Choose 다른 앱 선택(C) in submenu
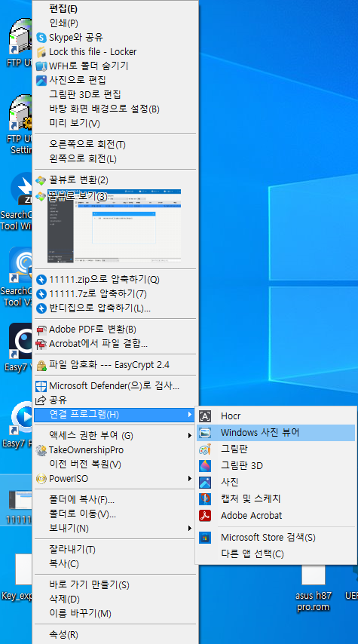Image resolution: width=358 pixels, height=644 pixels. click(x=276, y=554)
